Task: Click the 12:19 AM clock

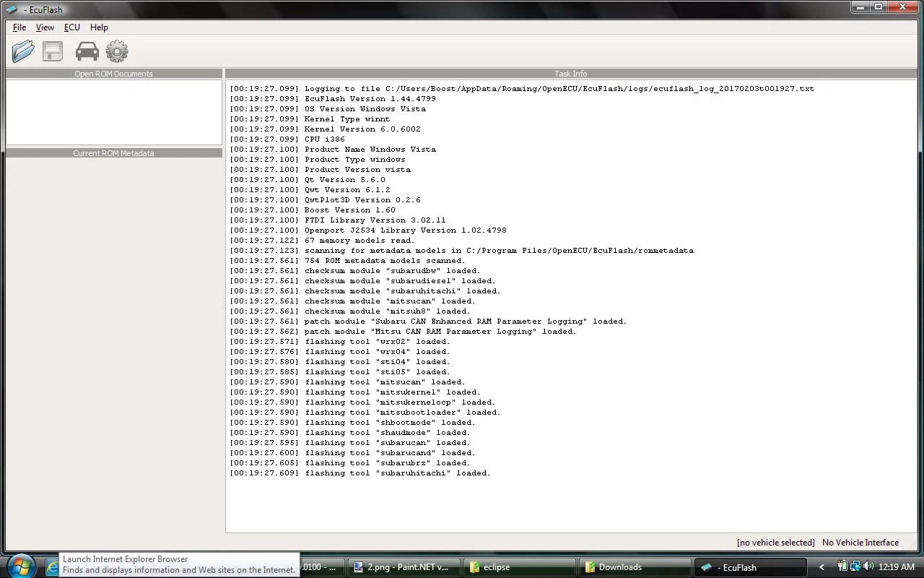Action: [x=897, y=567]
